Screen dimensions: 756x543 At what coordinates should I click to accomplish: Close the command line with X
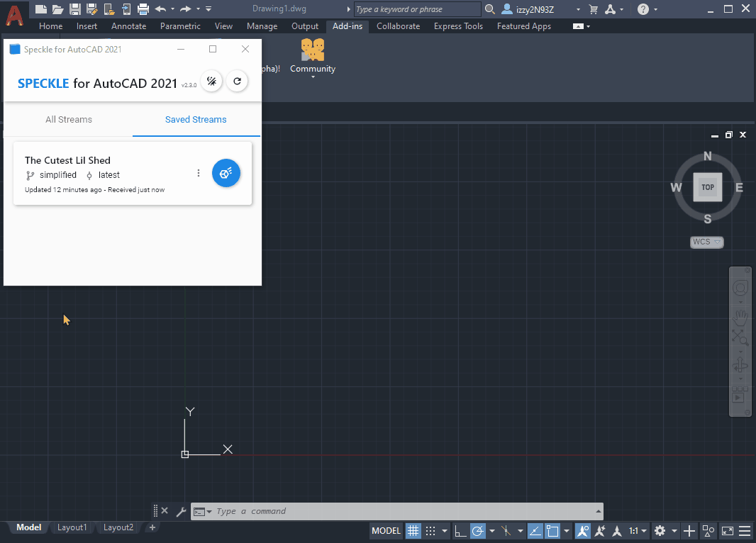(165, 510)
